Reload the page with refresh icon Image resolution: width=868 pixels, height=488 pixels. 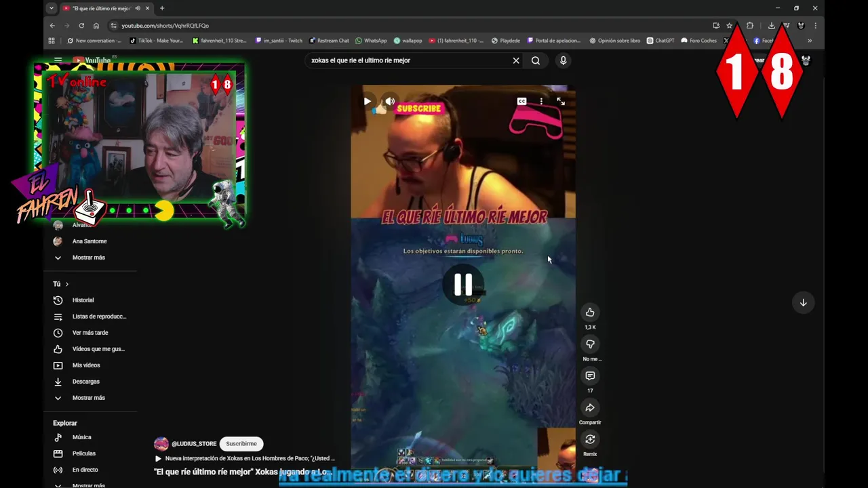(81, 26)
